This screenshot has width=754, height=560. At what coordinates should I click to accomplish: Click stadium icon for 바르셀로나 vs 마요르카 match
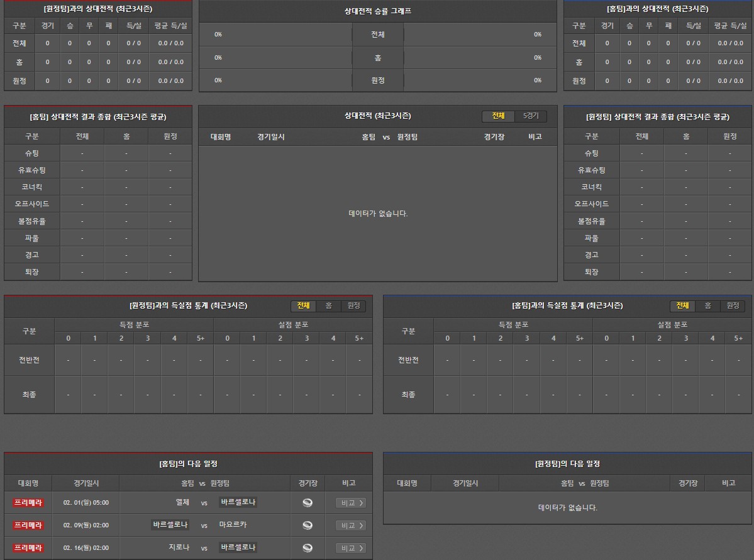(x=308, y=525)
